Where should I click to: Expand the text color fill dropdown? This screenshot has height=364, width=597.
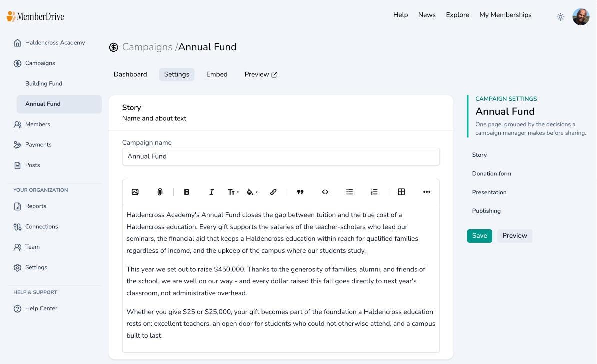click(252, 192)
